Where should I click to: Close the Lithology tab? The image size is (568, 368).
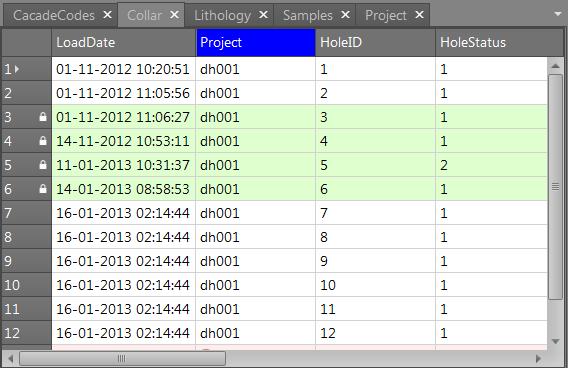coord(263,15)
